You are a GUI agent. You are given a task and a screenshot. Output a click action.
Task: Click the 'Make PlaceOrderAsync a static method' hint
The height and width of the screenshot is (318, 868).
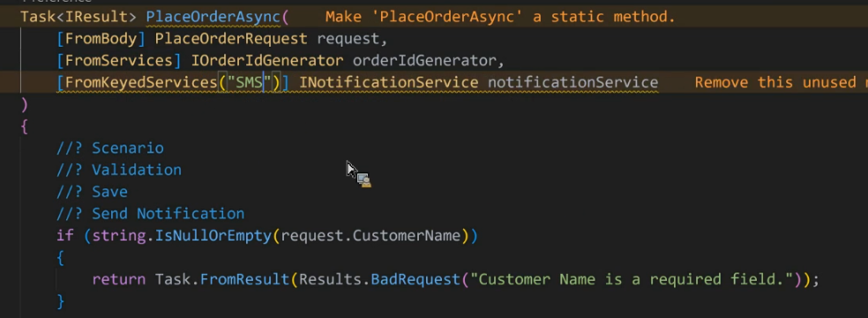[500, 17]
